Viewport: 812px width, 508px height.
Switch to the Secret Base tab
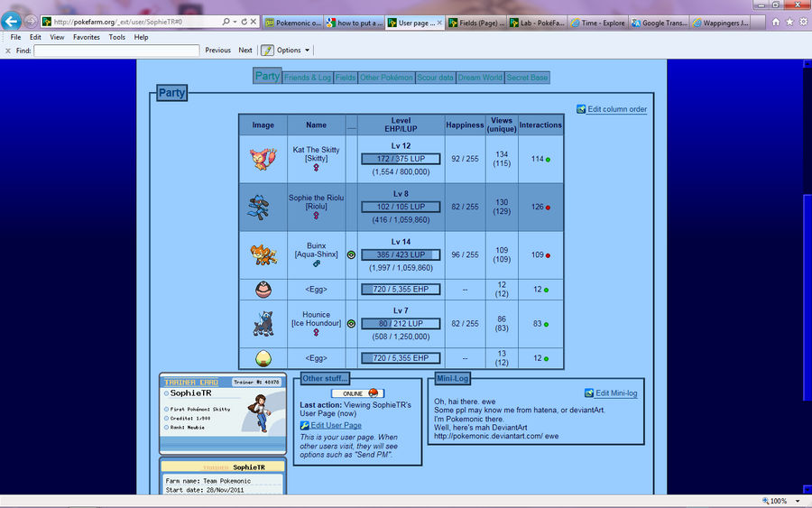pos(527,78)
